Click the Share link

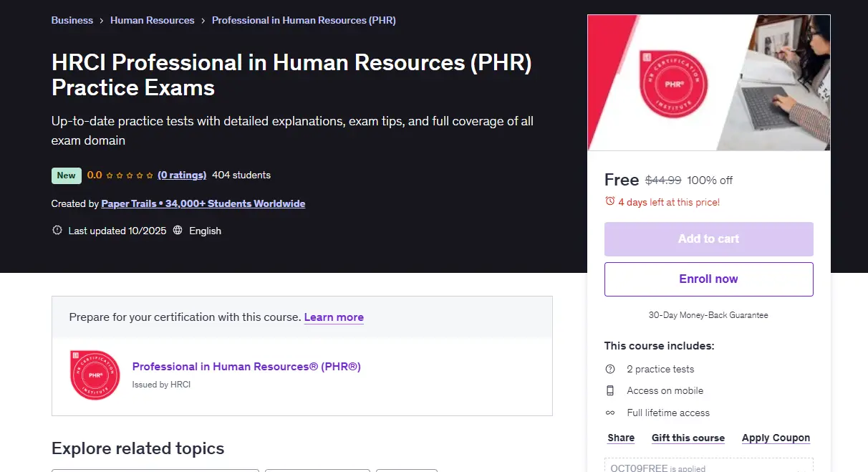point(621,438)
